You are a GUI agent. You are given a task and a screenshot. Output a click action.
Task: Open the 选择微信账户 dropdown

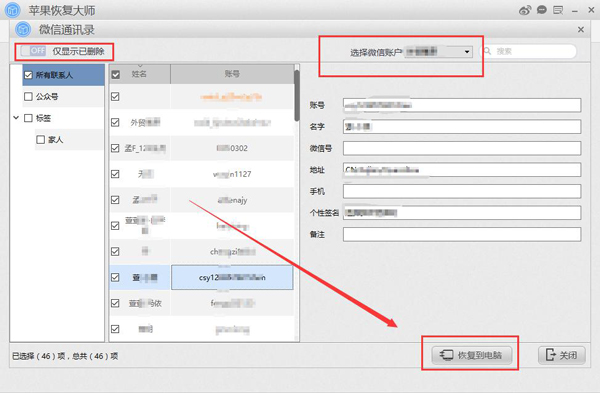(439, 52)
